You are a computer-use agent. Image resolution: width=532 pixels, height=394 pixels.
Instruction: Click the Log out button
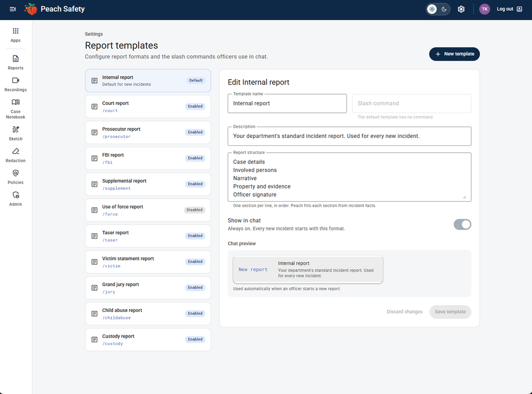coord(509,9)
